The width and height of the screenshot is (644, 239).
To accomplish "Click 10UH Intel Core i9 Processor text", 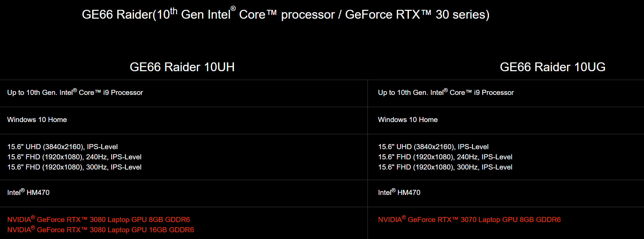I will pyautogui.click(x=75, y=92).
